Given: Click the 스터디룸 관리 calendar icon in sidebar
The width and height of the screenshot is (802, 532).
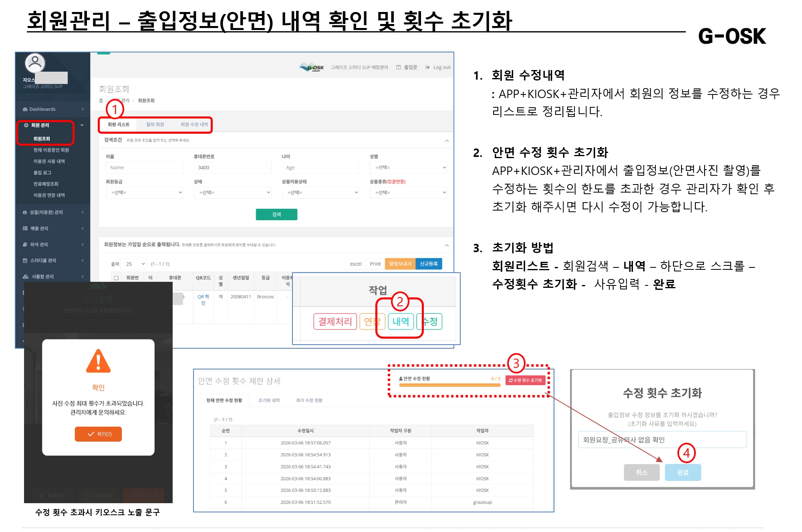Looking at the screenshot, I should pos(25,260).
